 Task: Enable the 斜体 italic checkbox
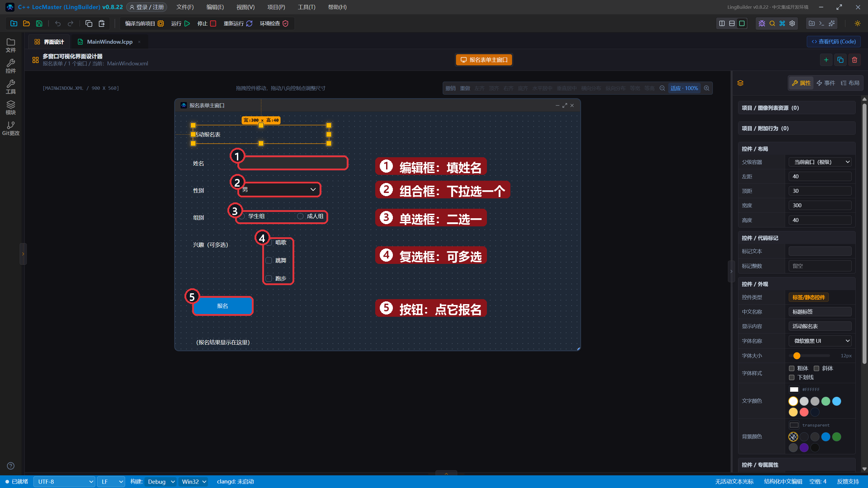click(x=816, y=368)
